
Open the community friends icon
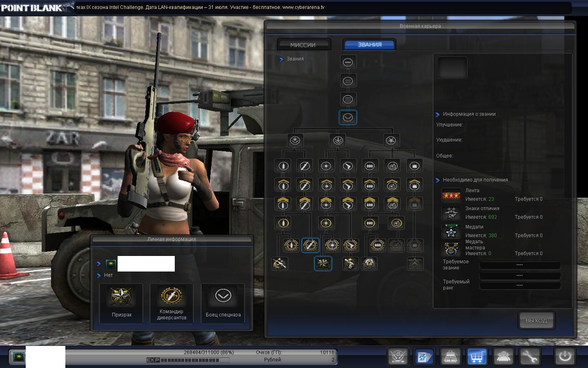503,357
